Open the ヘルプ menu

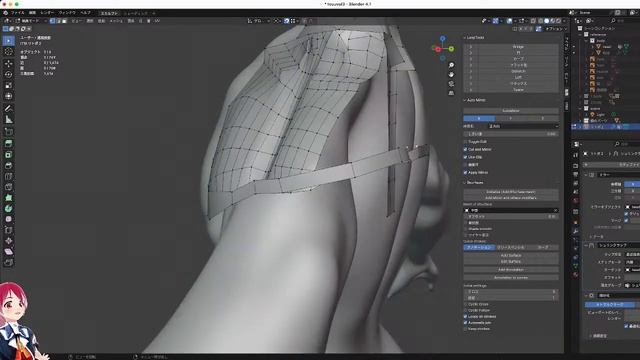85,13
